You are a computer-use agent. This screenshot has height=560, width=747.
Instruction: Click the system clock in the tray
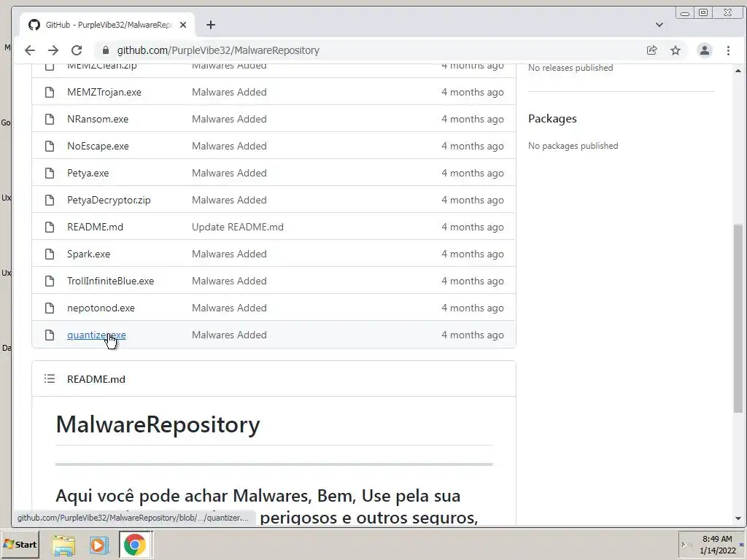[716, 544]
